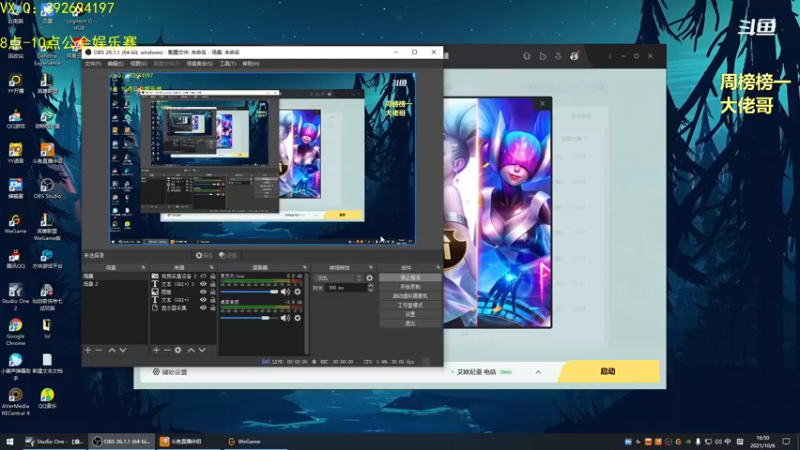Open WeGame's three-dot more menu
The width and height of the screenshot is (800, 450).
610,56
